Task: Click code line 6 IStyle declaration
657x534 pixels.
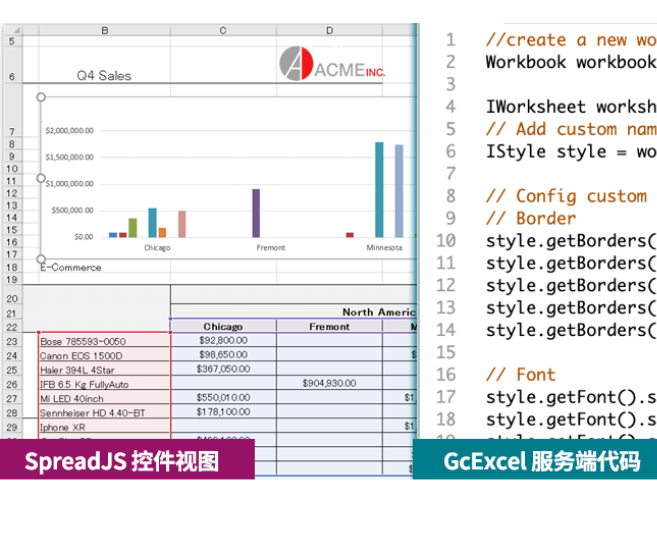Action: (x=571, y=151)
